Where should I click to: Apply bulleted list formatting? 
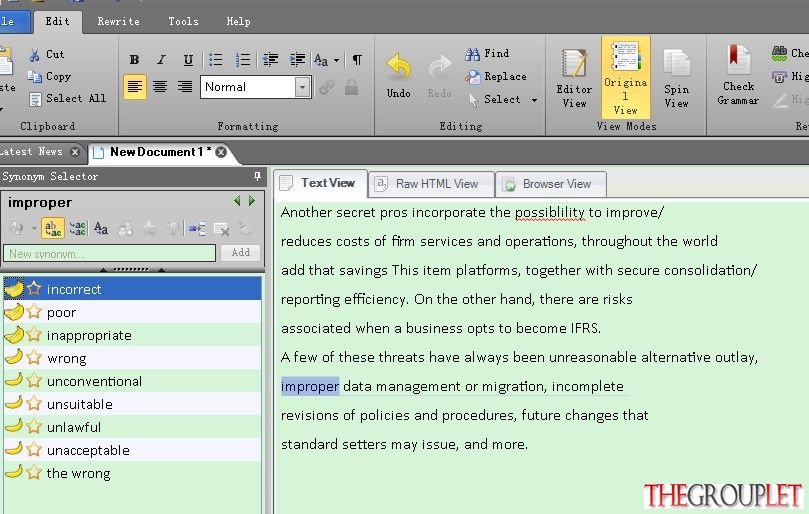pyautogui.click(x=215, y=60)
